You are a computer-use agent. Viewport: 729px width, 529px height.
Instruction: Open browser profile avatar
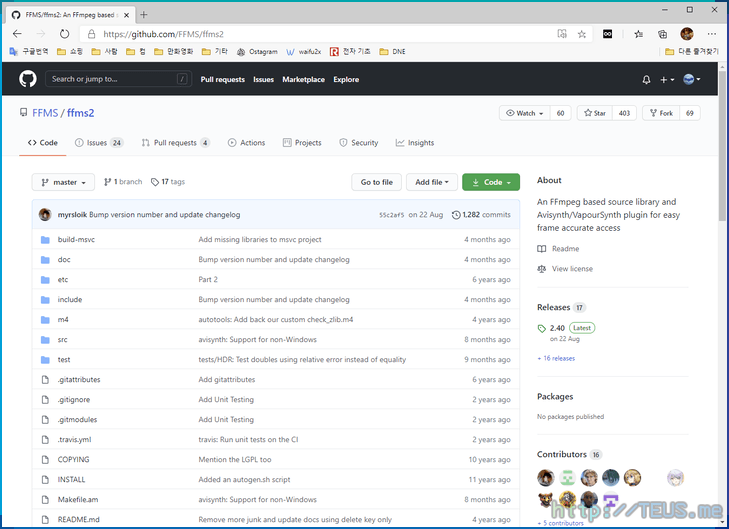point(687,34)
